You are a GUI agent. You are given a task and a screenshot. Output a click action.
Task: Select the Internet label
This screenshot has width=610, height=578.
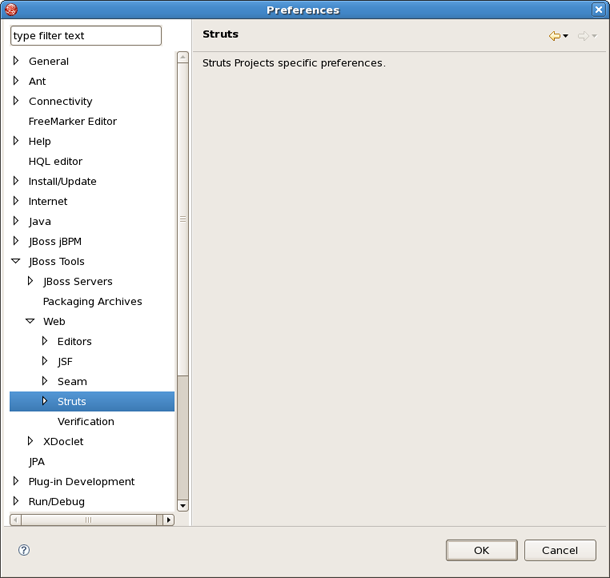click(x=48, y=201)
